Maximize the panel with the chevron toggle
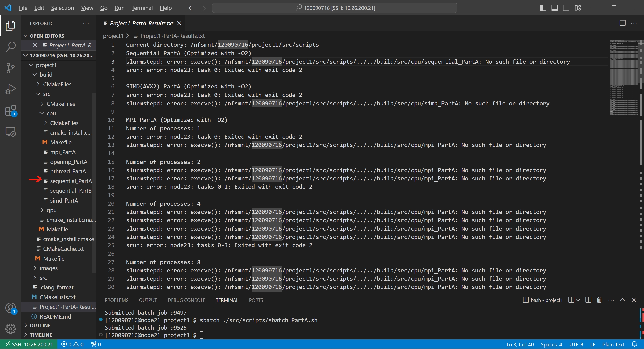 [x=622, y=300]
